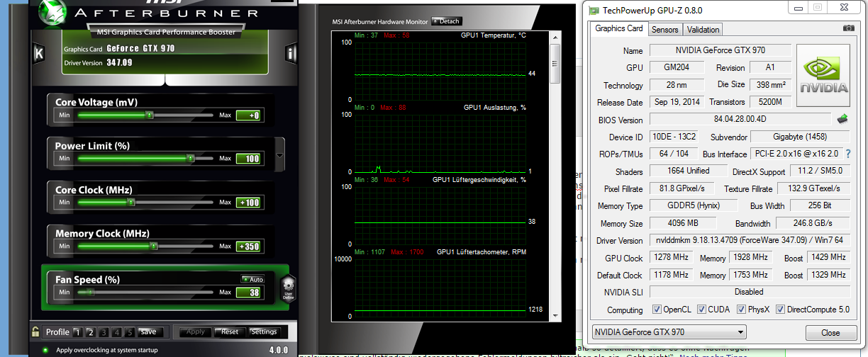Click the Memory Clock value box +350

coord(248,246)
